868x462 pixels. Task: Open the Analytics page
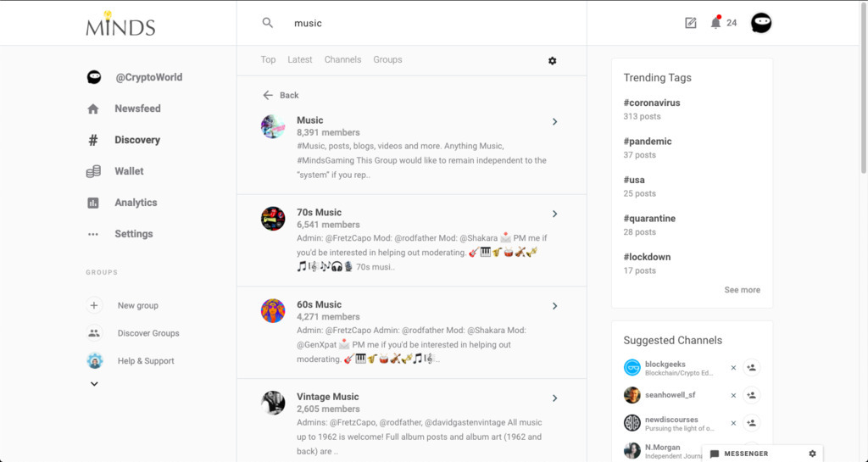coord(136,203)
